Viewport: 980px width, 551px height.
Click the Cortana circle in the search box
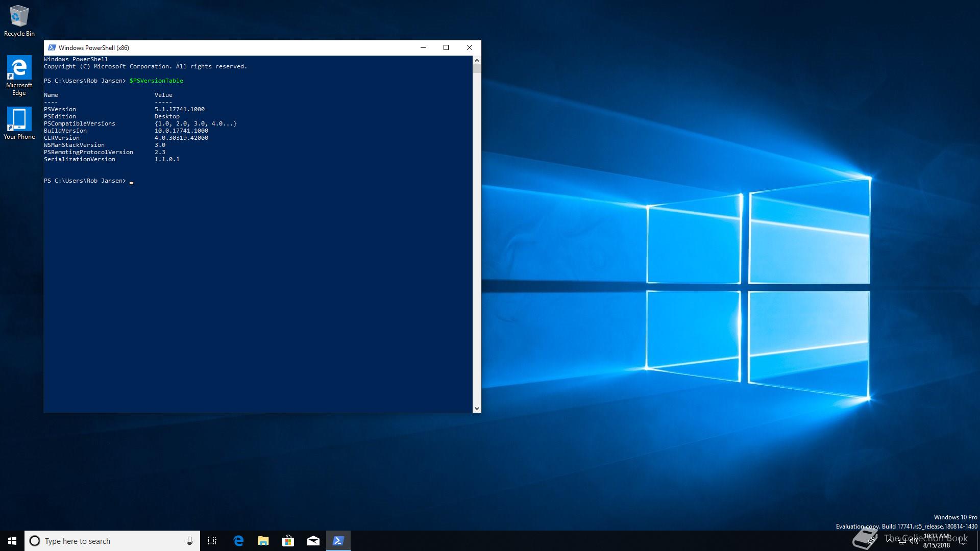coord(35,541)
